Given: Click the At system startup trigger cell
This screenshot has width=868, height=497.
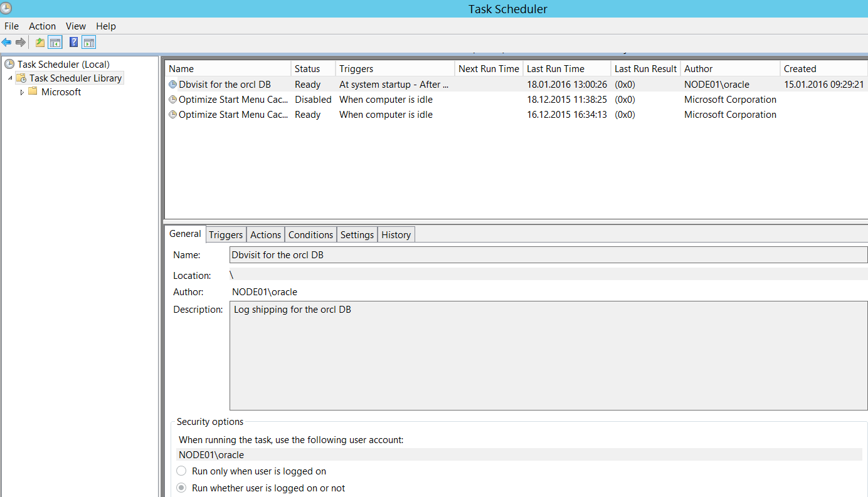Looking at the screenshot, I should (x=394, y=84).
